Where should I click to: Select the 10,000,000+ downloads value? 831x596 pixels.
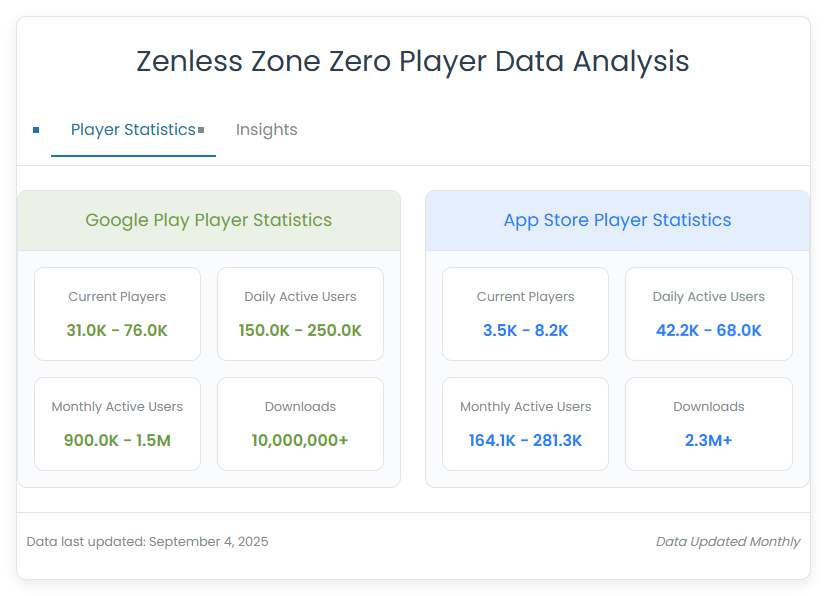[x=300, y=440]
